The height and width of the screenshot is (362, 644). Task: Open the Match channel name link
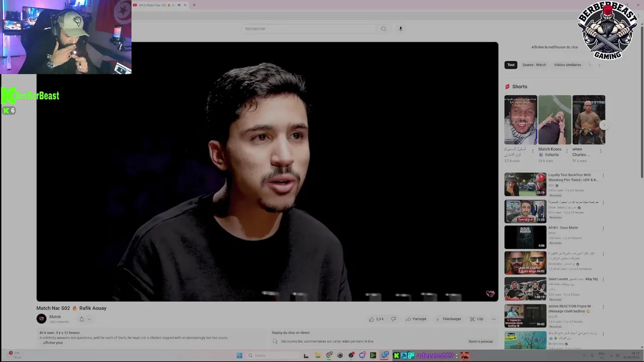pos(55,317)
